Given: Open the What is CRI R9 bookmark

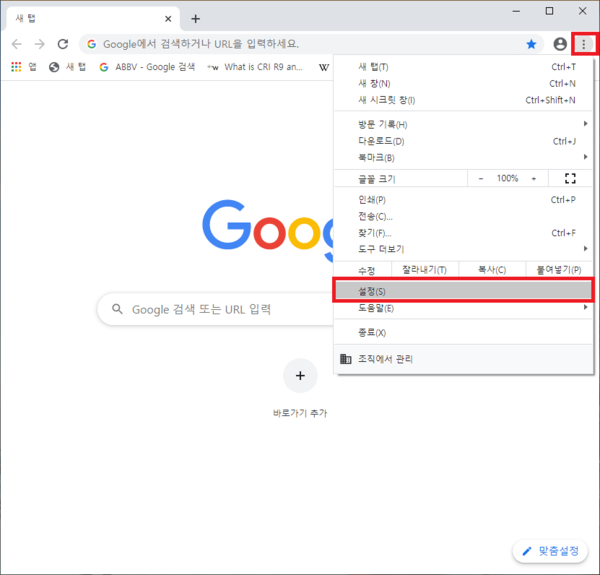Looking at the screenshot, I should click(255, 67).
